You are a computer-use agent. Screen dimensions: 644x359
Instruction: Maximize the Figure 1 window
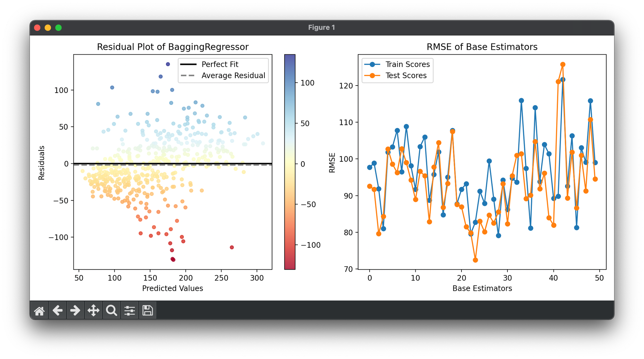pyautogui.click(x=59, y=28)
